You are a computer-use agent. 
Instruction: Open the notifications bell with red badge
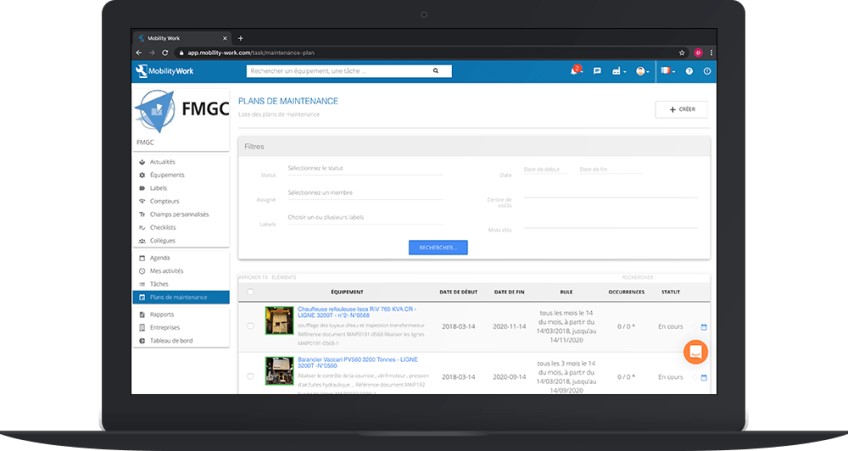pyautogui.click(x=576, y=71)
